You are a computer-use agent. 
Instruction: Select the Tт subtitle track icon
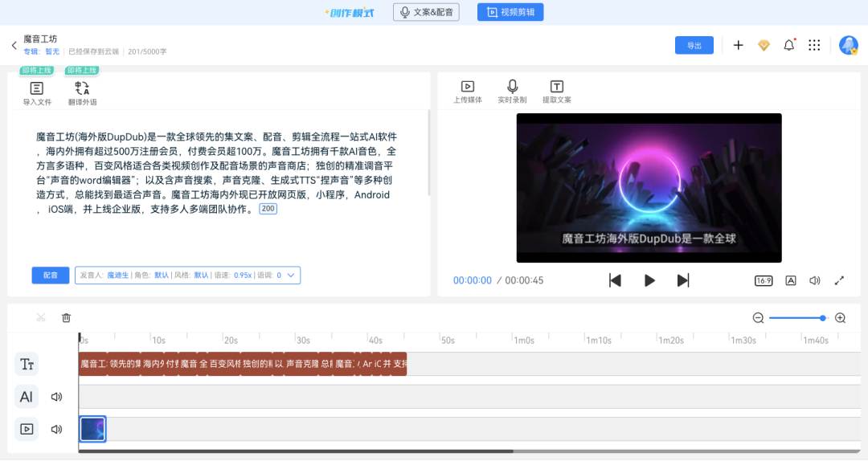point(27,364)
